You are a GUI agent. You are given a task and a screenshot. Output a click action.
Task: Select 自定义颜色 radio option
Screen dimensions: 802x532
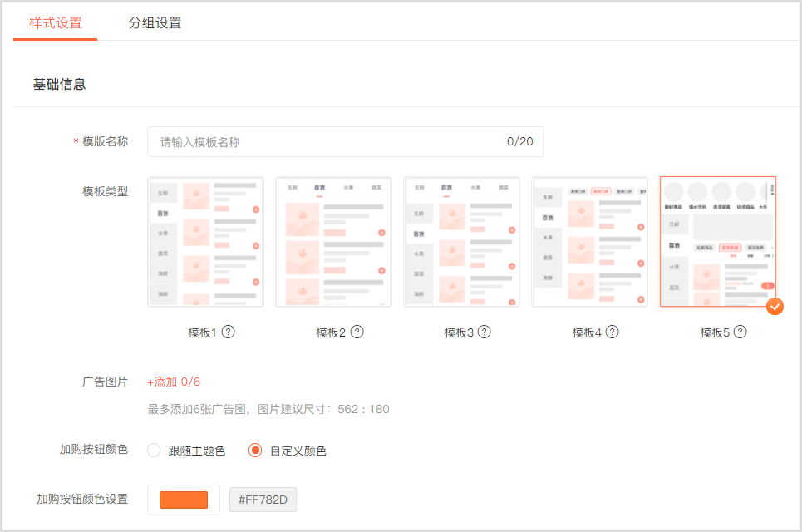256,451
